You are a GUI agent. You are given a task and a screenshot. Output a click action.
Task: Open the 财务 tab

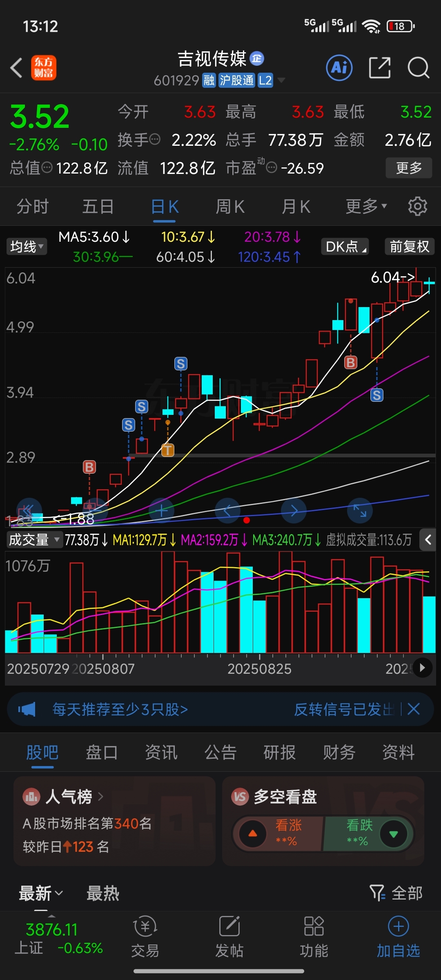(339, 752)
